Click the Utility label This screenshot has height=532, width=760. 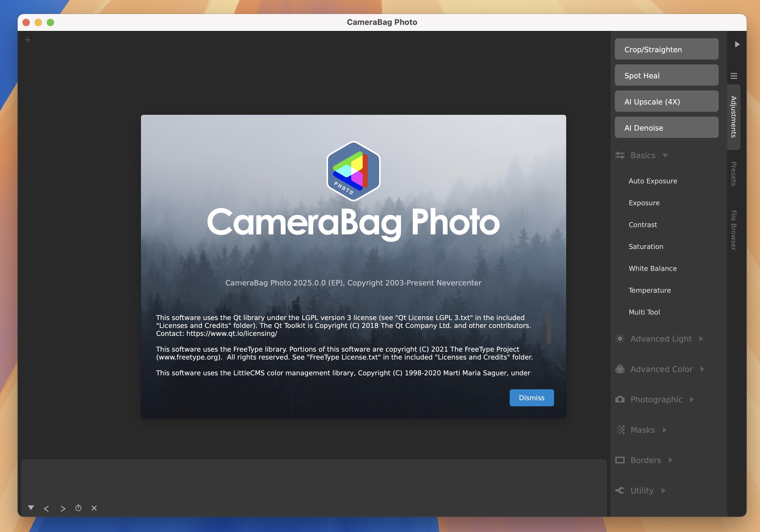click(x=642, y=491)
